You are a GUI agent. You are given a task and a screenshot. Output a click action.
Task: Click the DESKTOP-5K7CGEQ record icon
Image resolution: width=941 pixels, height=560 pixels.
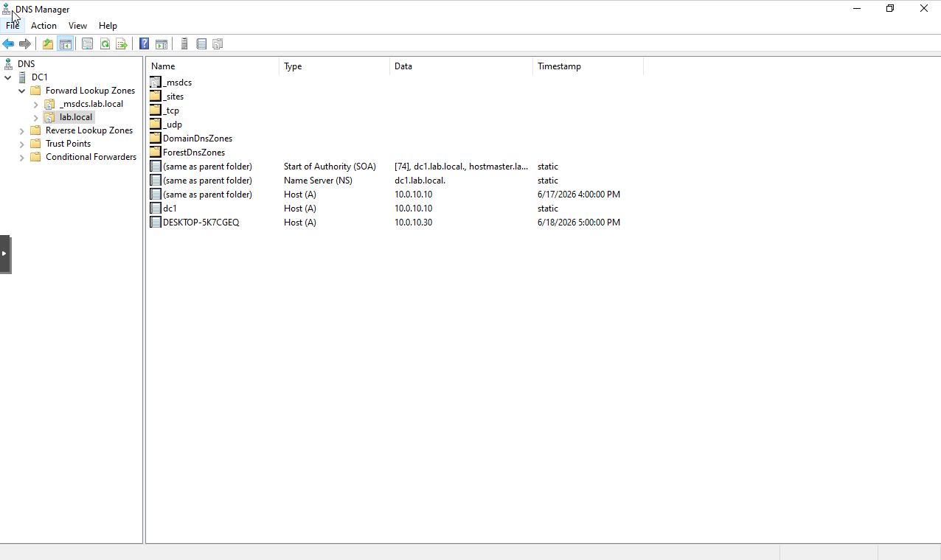click(156, 223)
